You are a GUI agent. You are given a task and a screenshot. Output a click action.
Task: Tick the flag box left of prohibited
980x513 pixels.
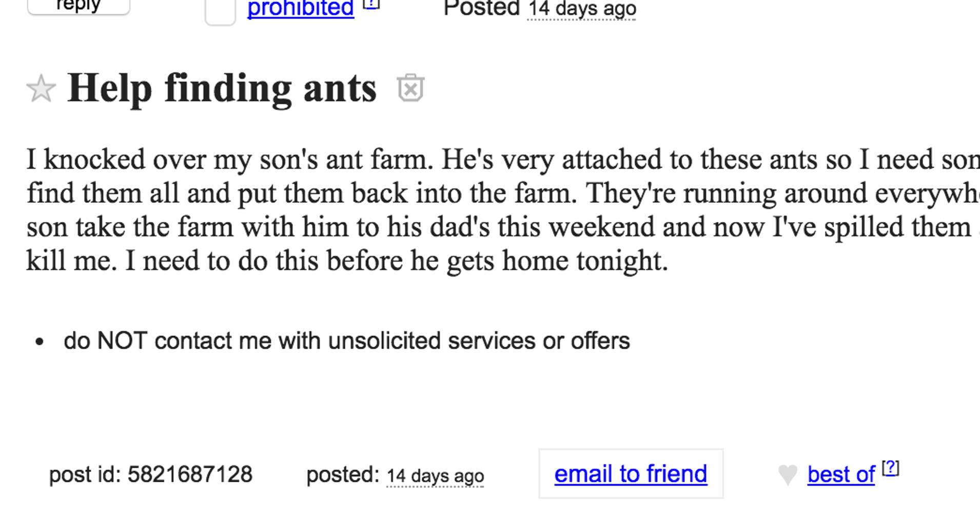coord(220,11)
